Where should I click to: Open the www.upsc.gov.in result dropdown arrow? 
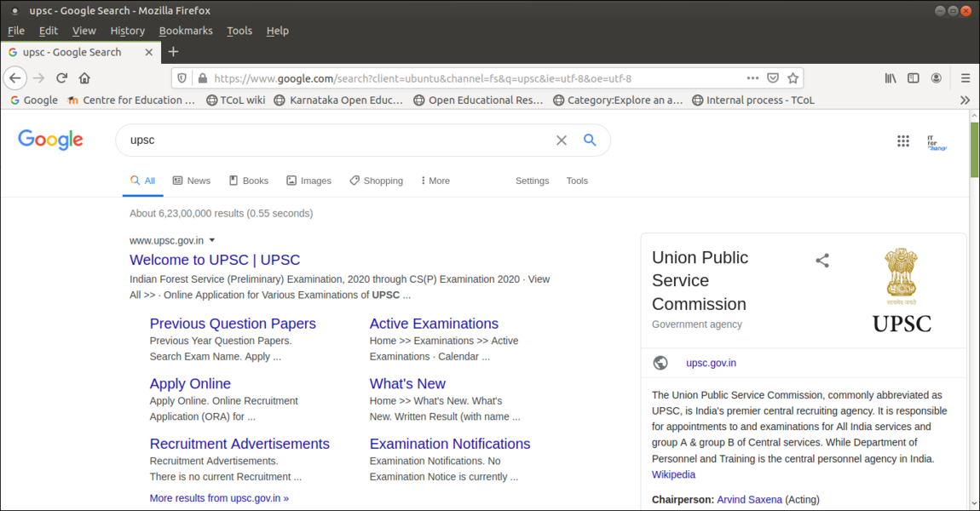coord(211,240)
